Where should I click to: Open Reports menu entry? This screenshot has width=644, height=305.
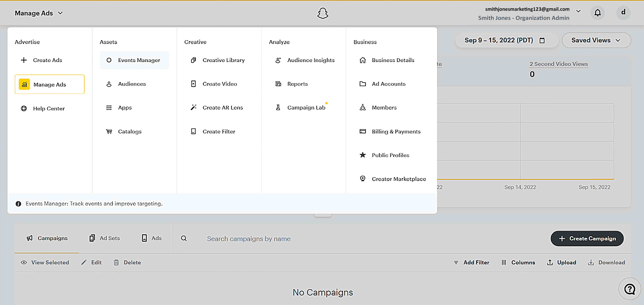pyautogui.click(x=304, y=84)
